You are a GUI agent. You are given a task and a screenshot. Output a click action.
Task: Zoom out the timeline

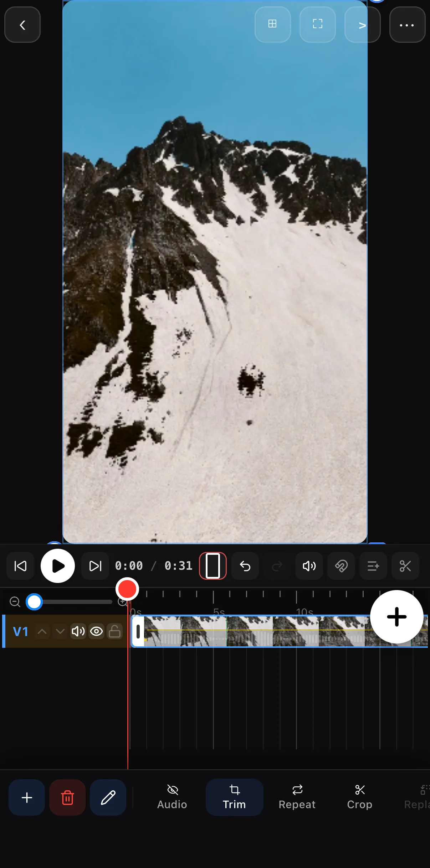pos(15,602)
